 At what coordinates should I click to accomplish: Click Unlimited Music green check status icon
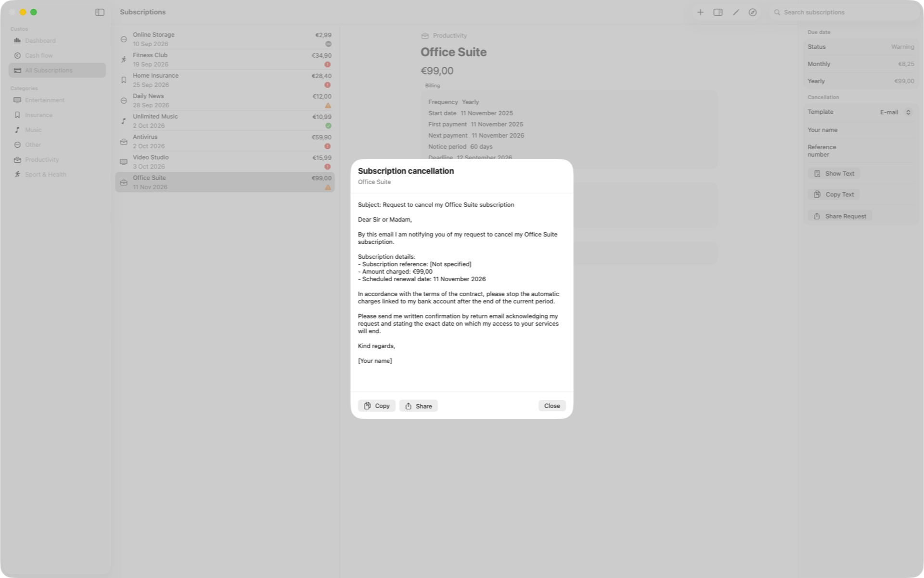(328, 126)
